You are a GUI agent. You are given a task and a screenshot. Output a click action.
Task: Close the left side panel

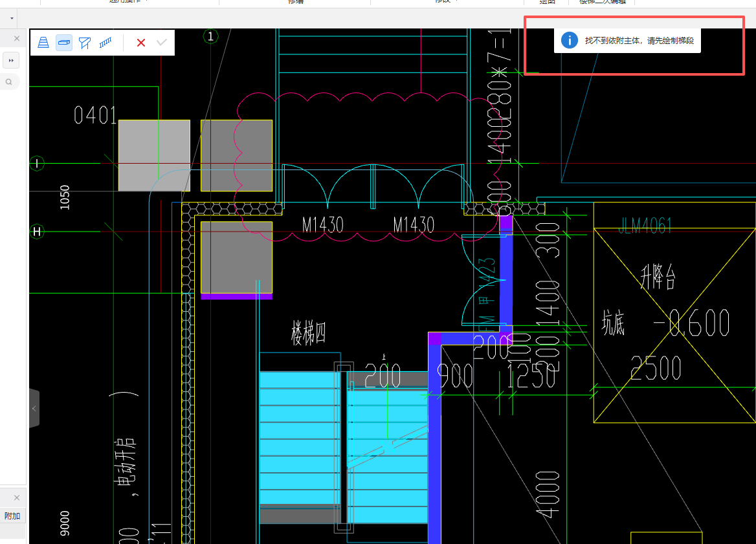pyautogui.click(x=17, y=39)
